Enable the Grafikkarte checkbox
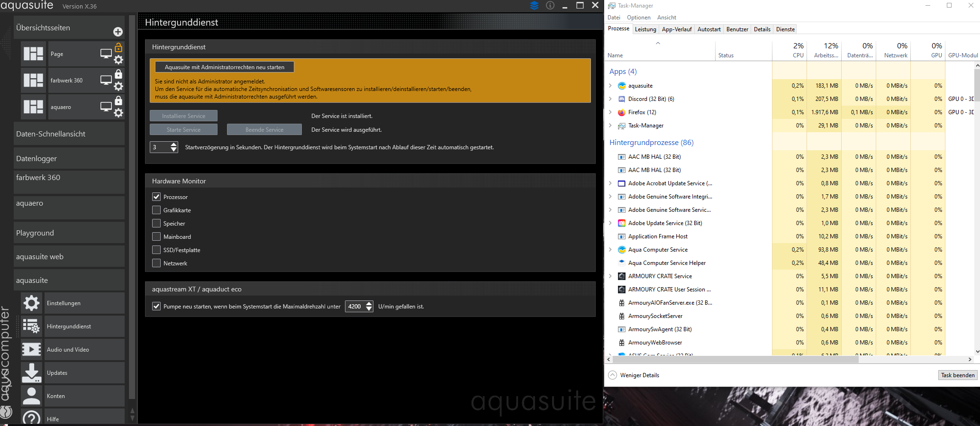The image size is (980, 426). point(156,210)
